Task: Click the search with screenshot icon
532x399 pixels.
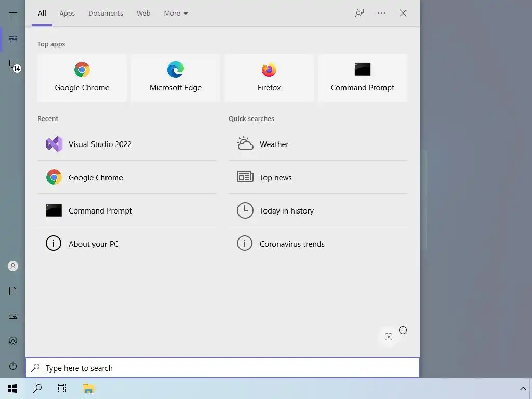Action: [x=389, y=337]
